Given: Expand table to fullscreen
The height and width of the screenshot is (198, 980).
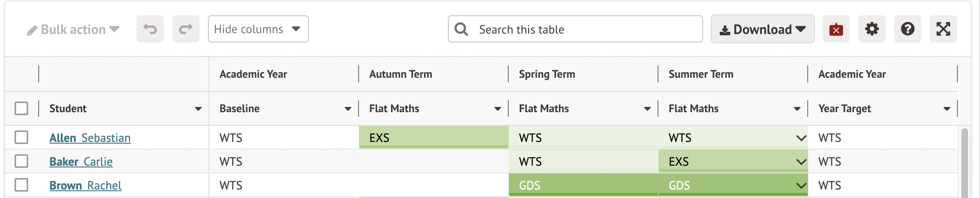Looking at the screenshot, I should pyautogui.click(x=943, y=29).
